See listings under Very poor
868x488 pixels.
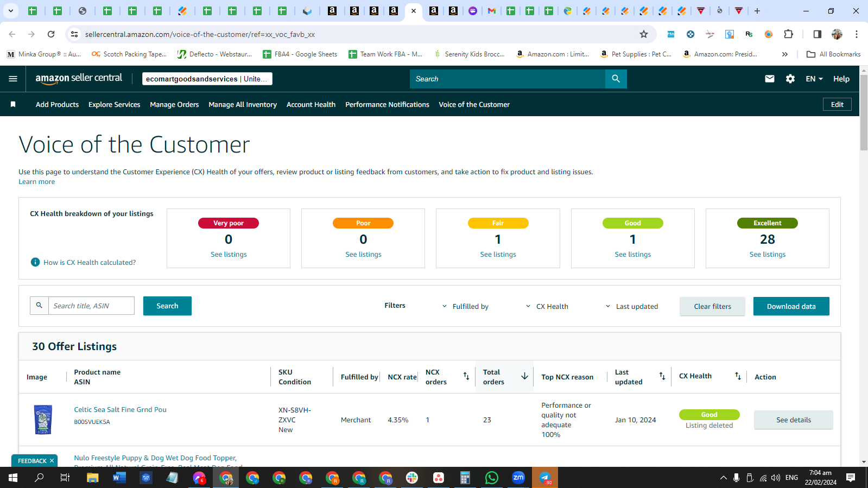point(229,254)
